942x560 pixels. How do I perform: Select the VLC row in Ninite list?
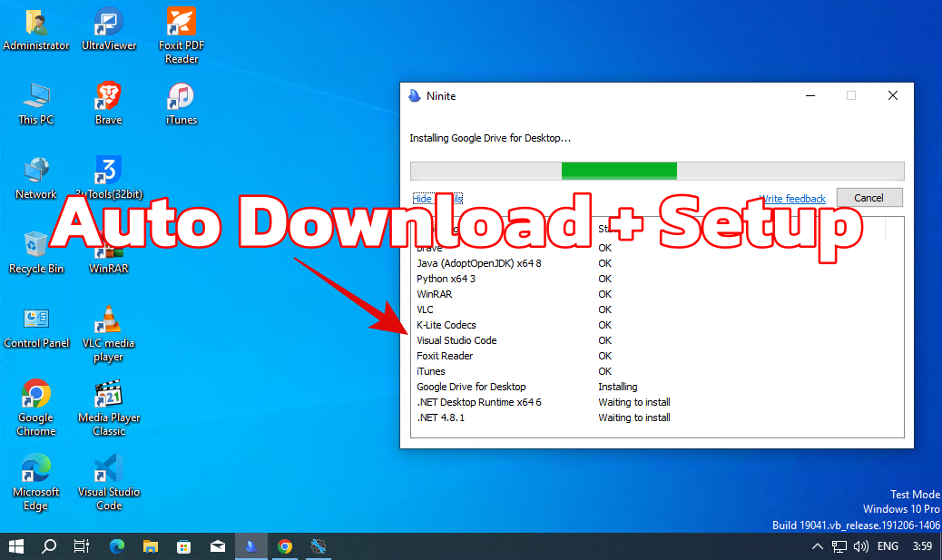coord(657,309)
